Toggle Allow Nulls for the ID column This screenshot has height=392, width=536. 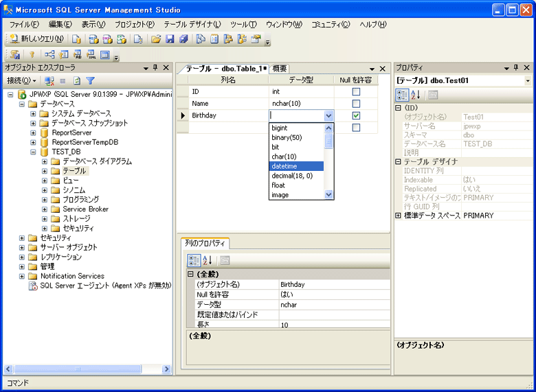point(356,91)
